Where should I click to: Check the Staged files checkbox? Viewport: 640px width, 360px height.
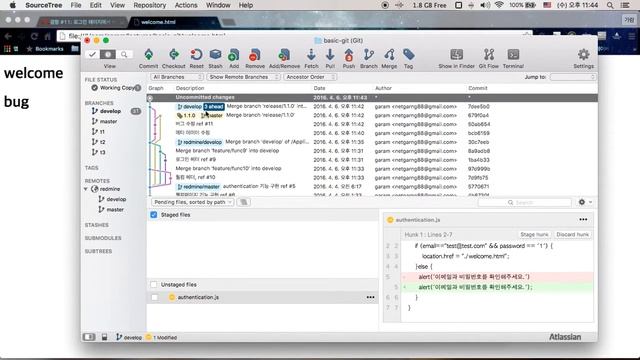[153, 215]
